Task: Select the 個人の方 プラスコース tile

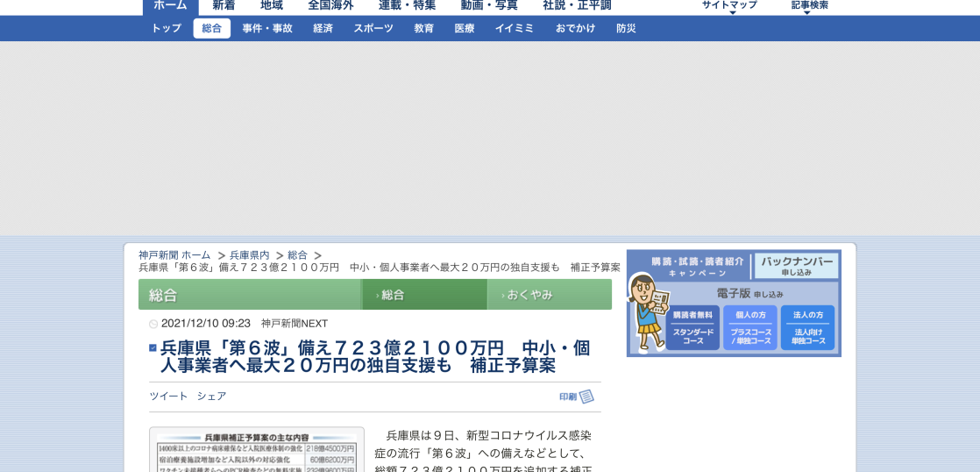Action: click(749, 327)
